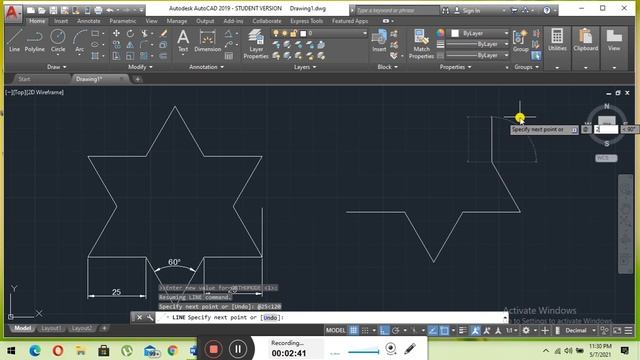
Task: Open the Parametric ribbon tab
Action: [123, 21]
